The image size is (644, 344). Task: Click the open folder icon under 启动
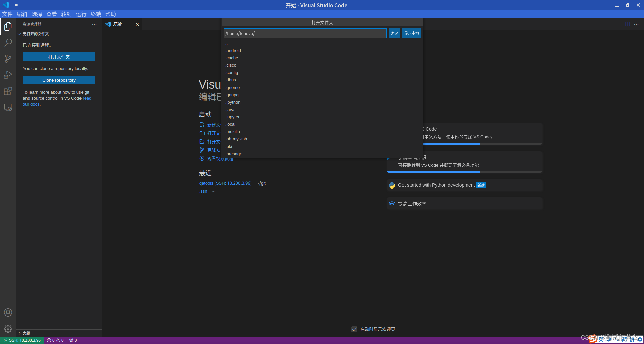[202, 141]
